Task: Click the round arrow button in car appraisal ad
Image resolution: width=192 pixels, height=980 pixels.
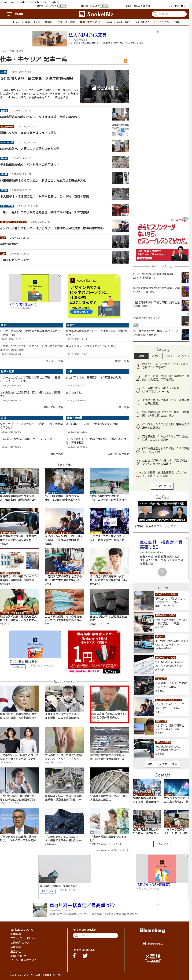Action: coord(162,572)
